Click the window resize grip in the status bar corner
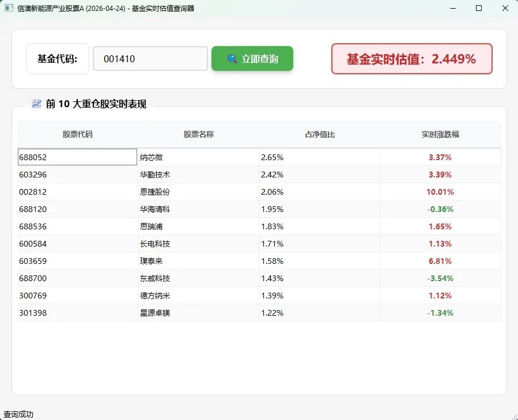This screenshot has height=420, width=518. click(x=515, y=417)
